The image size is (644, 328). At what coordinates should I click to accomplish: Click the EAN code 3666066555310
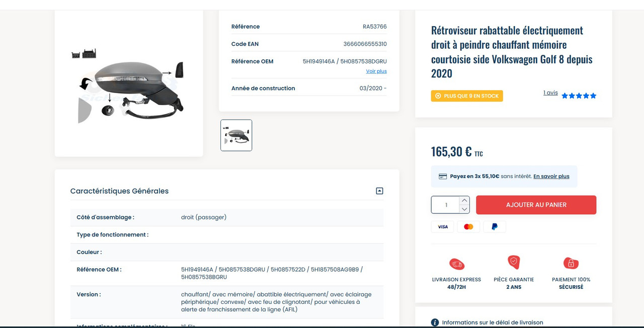(x=365, y=44)
